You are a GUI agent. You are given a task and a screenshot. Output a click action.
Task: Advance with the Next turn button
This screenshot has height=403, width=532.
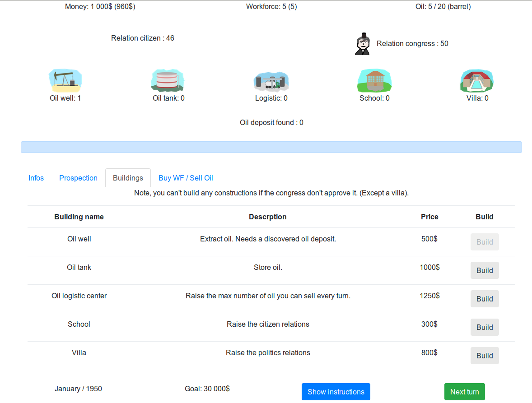coord(464,392)
